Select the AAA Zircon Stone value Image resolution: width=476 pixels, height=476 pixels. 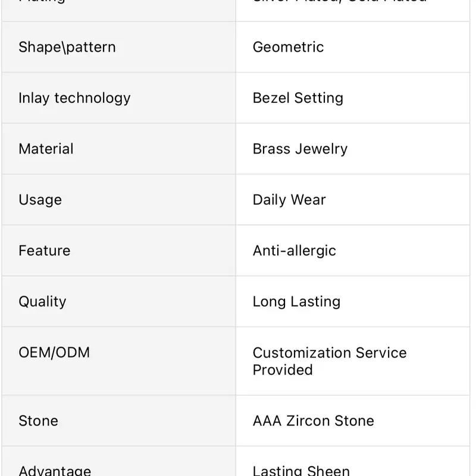[313, 421]
